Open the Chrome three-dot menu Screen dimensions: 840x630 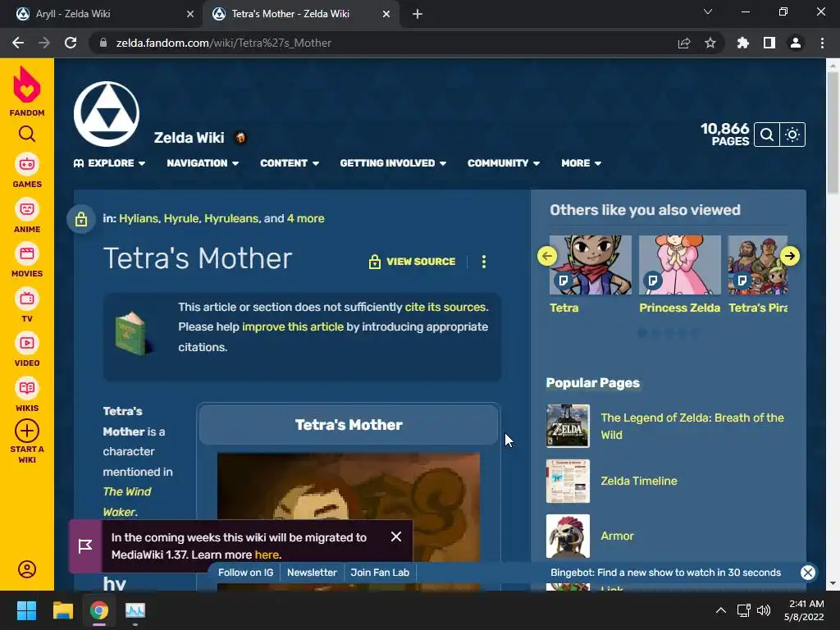click(x=822, y=43)
